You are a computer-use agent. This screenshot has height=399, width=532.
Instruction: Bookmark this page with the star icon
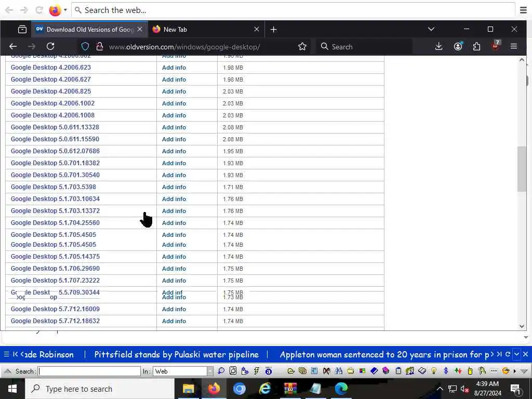click(x=302, y=46)
